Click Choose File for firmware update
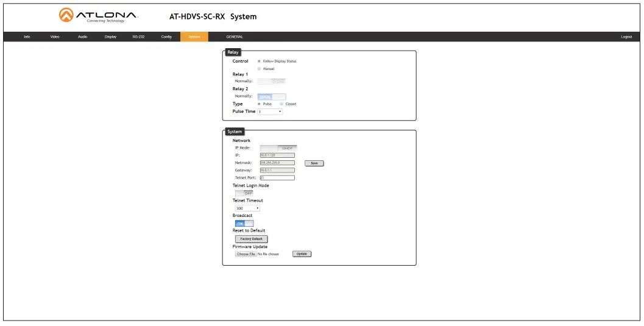Image resolution: width=644 pixels, height=326 pixels. tap(246, 254)
